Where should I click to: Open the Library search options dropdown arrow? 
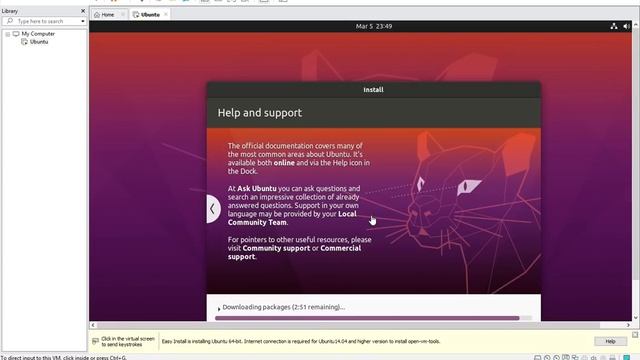pos(83,21)
